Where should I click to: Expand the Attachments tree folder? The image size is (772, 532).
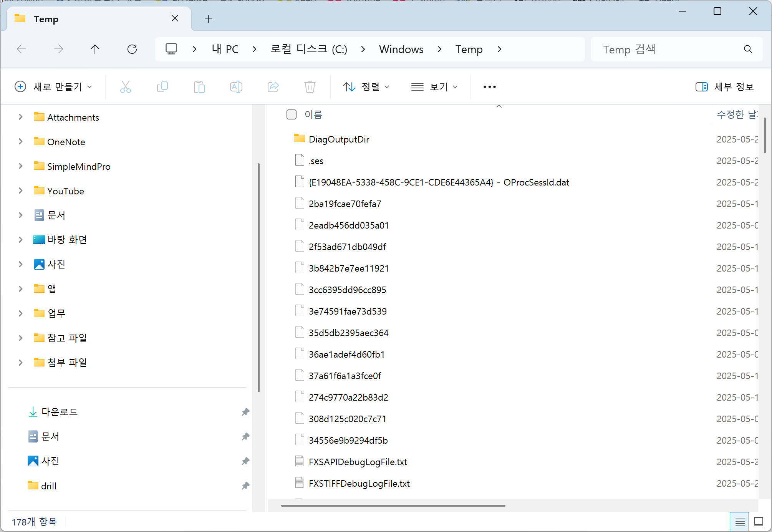pos(20,117)
